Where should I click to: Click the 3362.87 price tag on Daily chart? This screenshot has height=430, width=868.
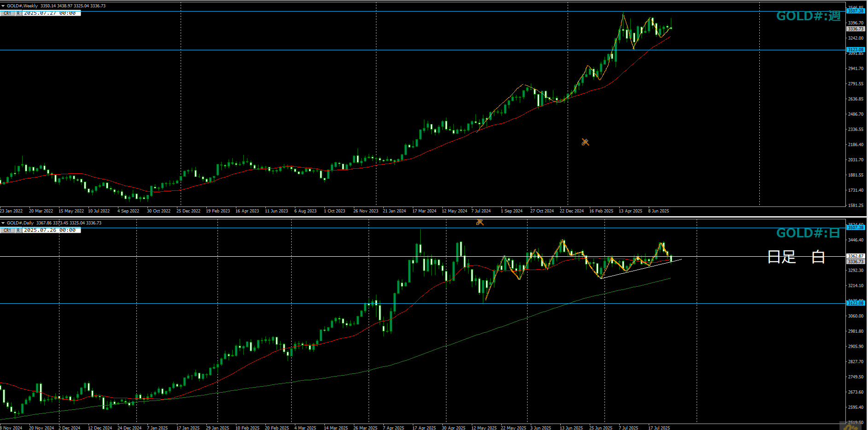[x=856, y=256]
